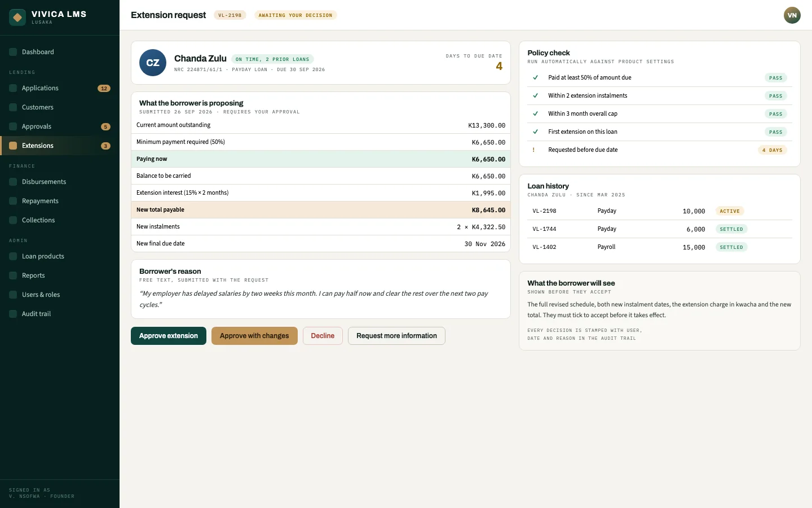812x508 pixels.
Task: Click the Paying now K6,650.00 amount
Action: click(x=488, y=159)
